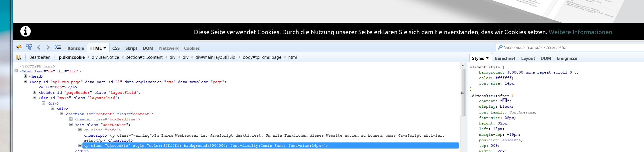
Task: Switch to the Konsole tab
Action: pyautogui.click(x=75, y=48)
